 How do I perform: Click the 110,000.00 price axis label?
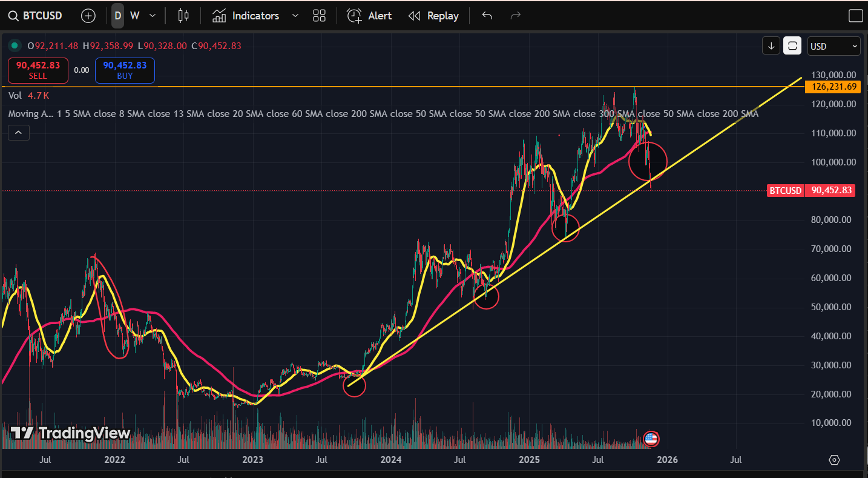(x=834, y=133)
